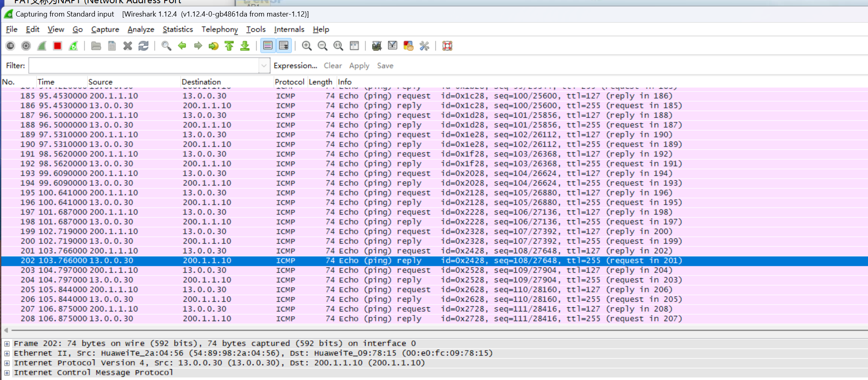Open the File menu

pos(12,29)
